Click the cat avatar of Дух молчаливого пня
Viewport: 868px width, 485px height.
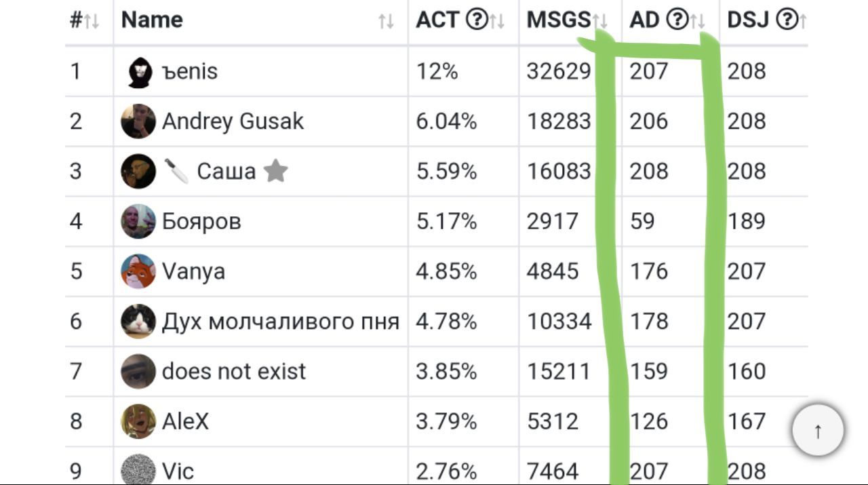138,322
